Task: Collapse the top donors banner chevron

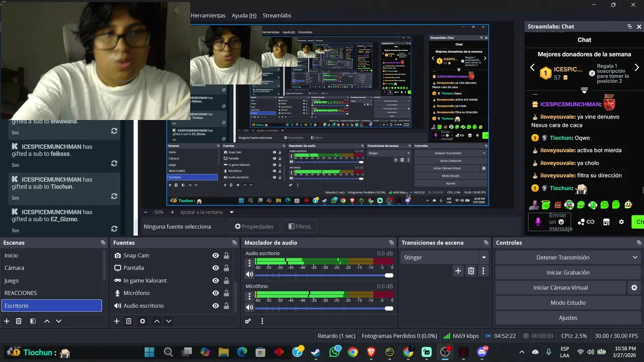Action: point(584,90)
